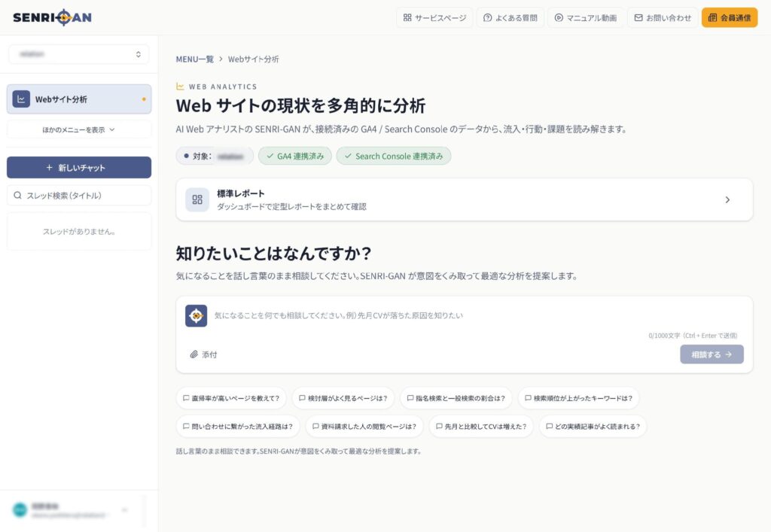
Task: Click the SENRI-GAN logo
Action: pyautogui.click(x=52, y=18)
